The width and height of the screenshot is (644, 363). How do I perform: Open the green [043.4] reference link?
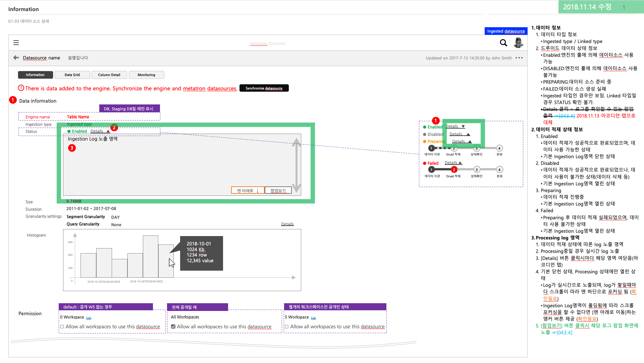[x=562, y=332]
